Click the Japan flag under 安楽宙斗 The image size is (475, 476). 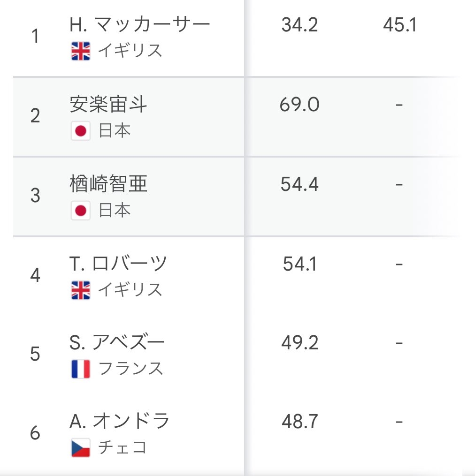81,131
